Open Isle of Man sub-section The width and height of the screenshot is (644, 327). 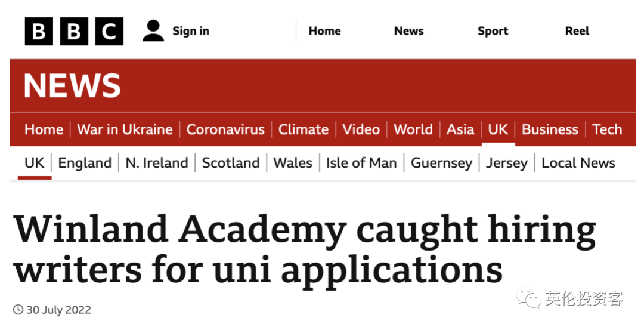coord(361,163)
